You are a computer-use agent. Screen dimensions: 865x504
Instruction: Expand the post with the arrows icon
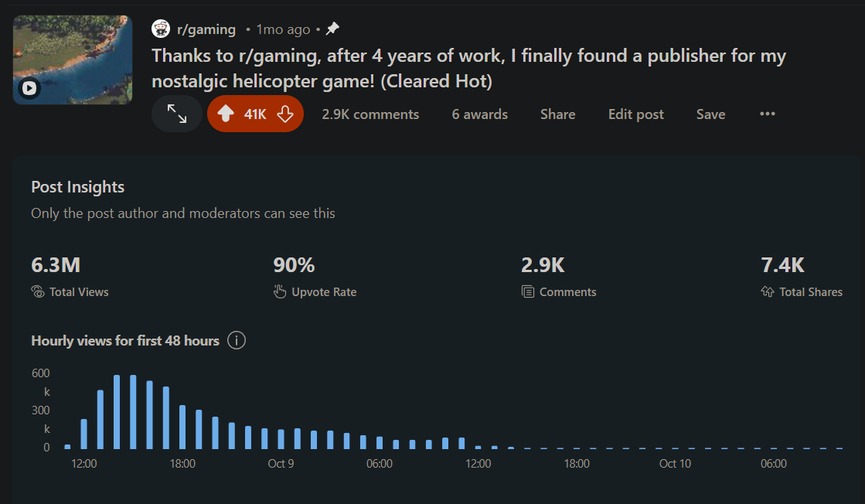177,114
